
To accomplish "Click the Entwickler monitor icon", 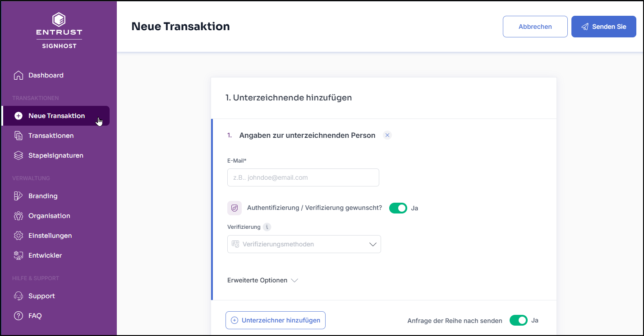I will [18, 255].
